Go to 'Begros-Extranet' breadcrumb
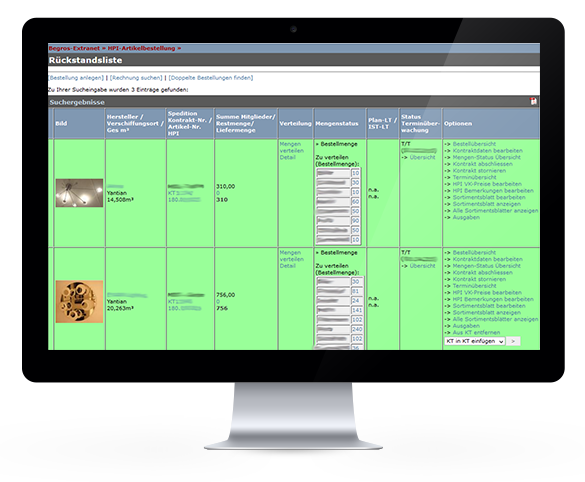 click(x=74, y=48)
